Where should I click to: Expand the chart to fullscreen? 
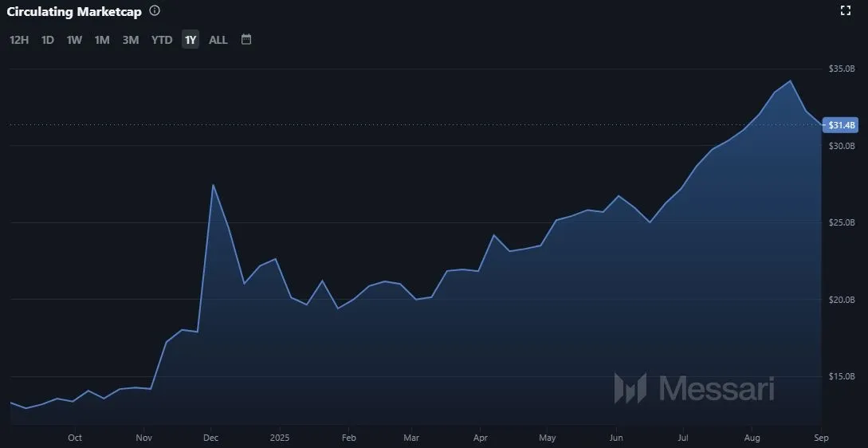846,10
